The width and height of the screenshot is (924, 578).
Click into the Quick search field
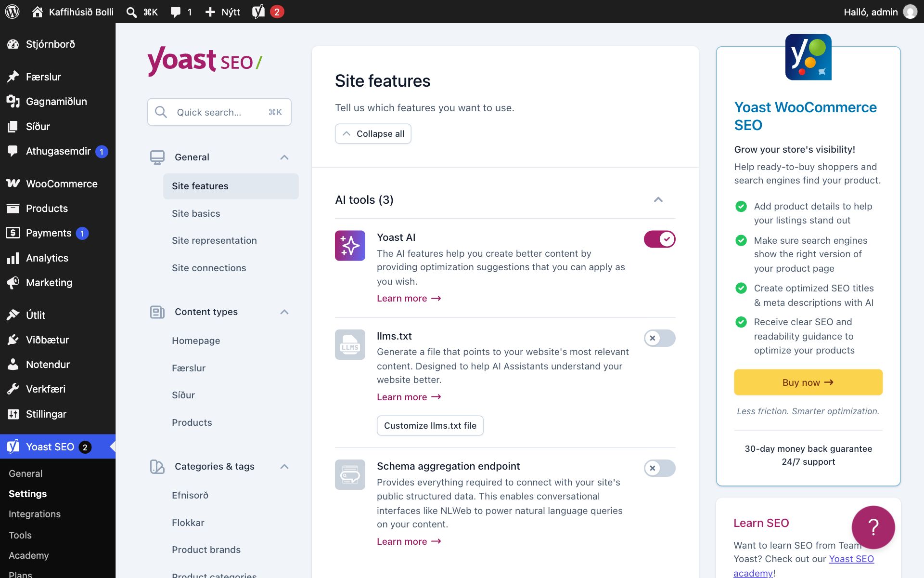click(x=219, y=112)
